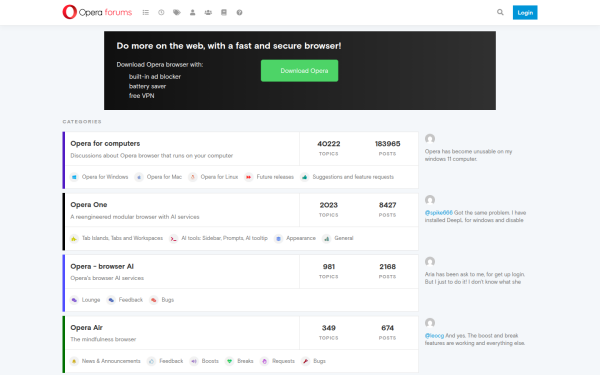Screen dimensions: 600x375
Task: Click the 183965 posts count
Action: coord(387,144)
